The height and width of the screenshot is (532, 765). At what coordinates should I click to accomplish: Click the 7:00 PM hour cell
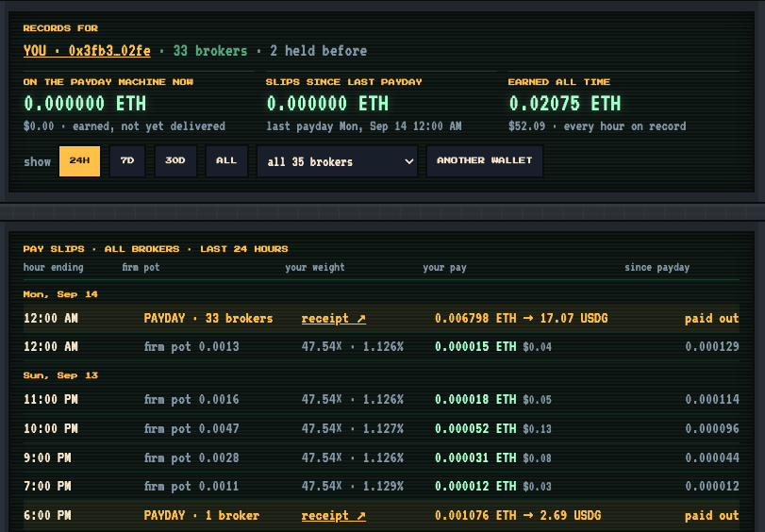(47, 487)
